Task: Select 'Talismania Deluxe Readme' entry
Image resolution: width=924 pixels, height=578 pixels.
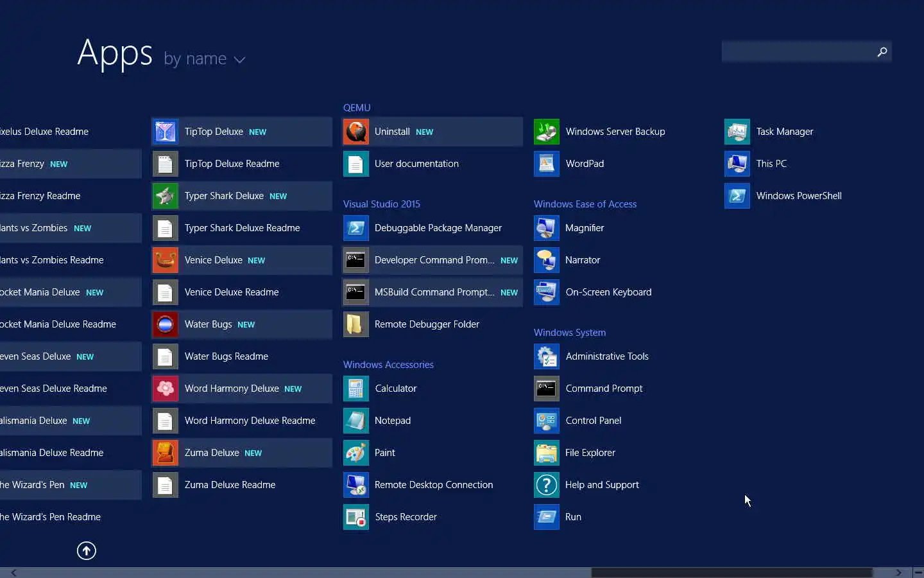Action: pyautogui.click(x=71, y=453)
